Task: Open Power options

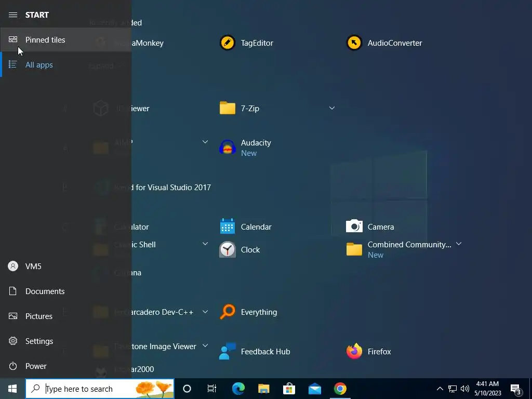Action: click(x=66, y=366)
